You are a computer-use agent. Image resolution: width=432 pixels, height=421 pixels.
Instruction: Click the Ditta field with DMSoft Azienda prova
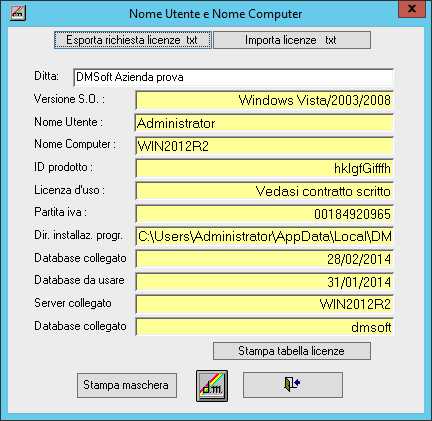click(233, 77)
